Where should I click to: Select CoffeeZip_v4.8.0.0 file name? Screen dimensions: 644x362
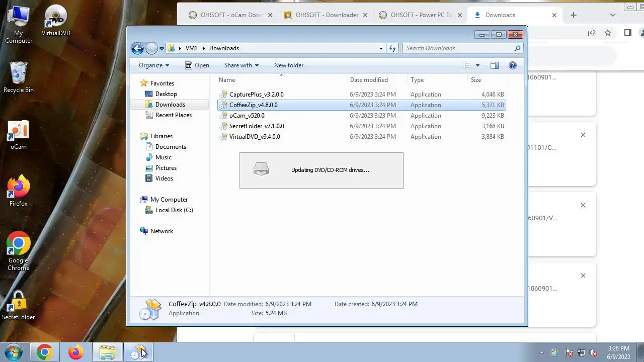tap(254, 105)
